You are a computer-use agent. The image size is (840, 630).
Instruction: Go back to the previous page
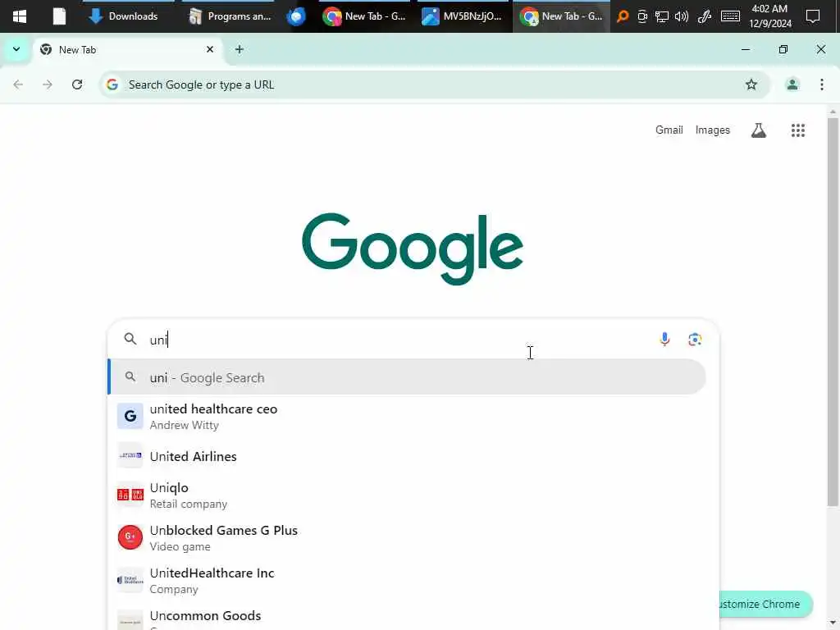click(x=18, y=84)
